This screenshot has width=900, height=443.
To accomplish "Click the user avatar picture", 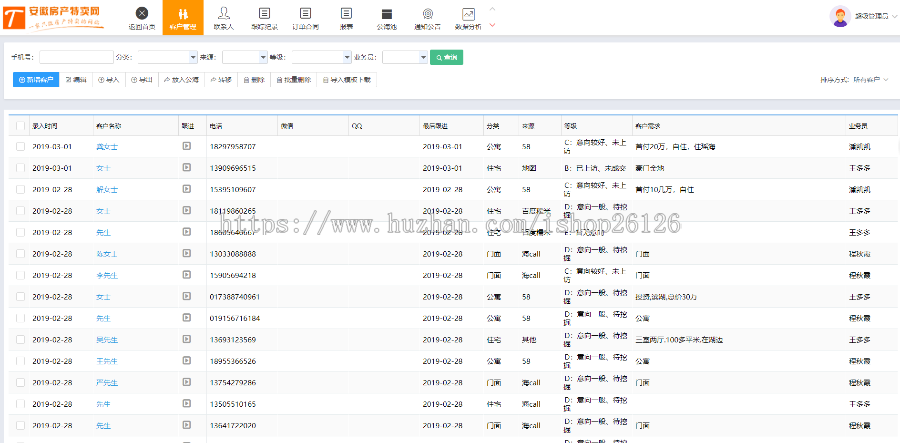I will [840, 16].
